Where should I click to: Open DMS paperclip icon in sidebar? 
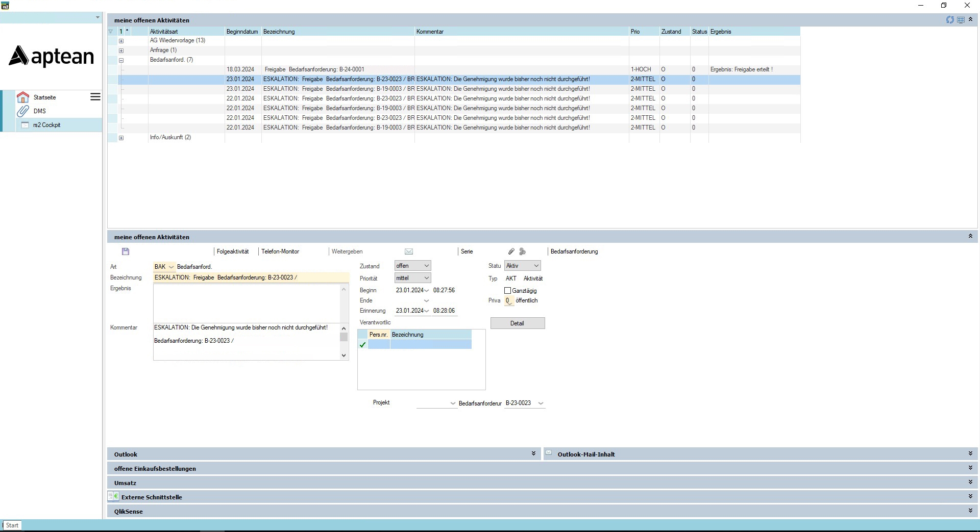click(x=23, y=111)
